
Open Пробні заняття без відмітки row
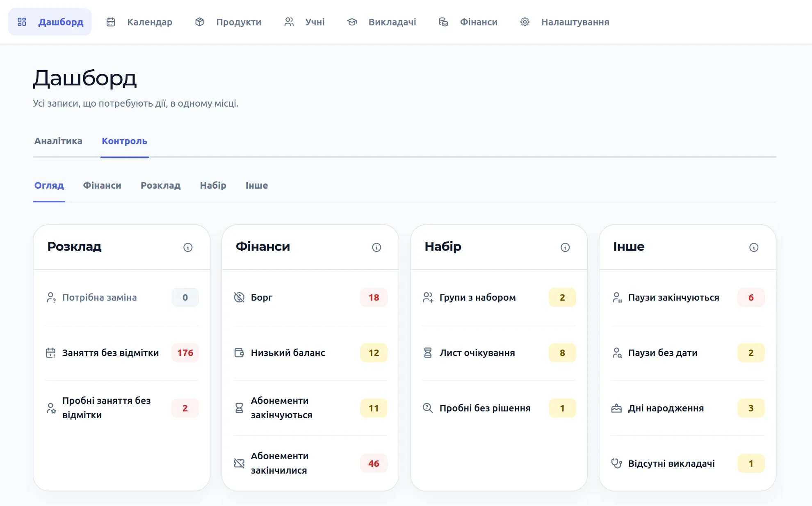point(122,408)
